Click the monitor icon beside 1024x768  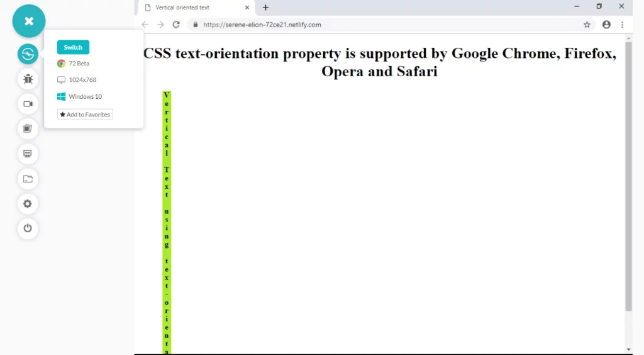[x=61, y=80]
